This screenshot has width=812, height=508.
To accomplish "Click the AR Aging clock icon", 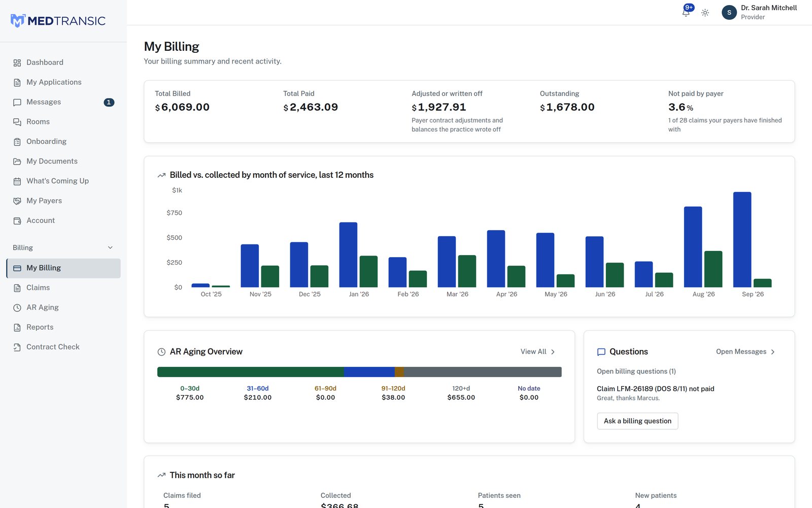I will (17, 308).
